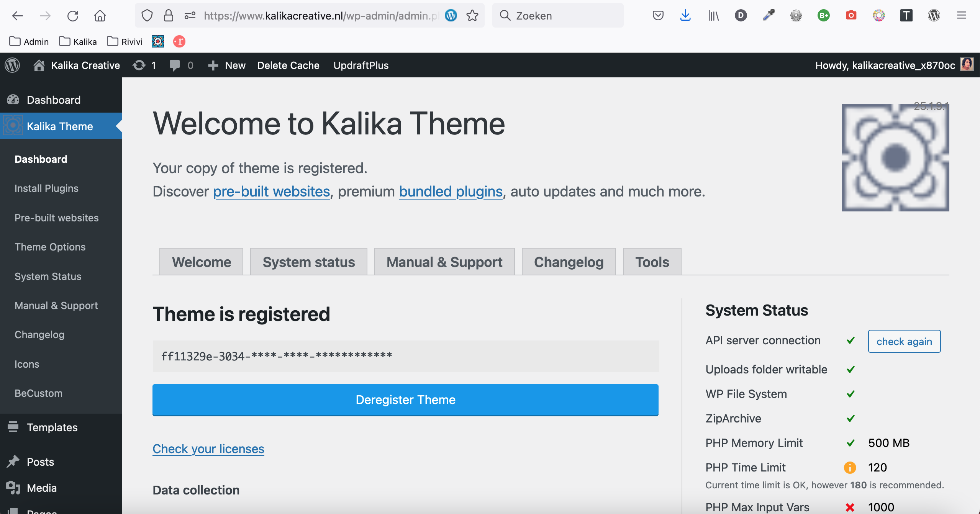Follow the pre-built websites link

[x=271, y=192]
